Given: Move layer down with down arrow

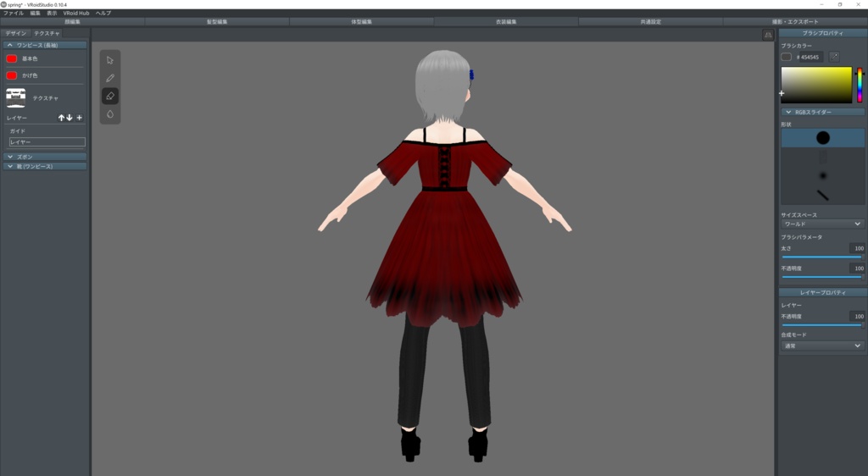Looking at the screenshot, I should coord(70,118).
